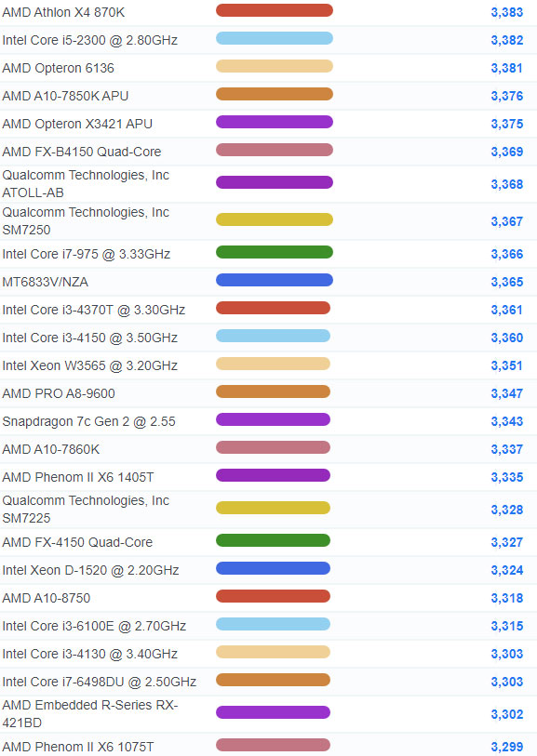Image resolution: width=537 pixels, height=756 pixels.
Task: Open the AMD Embedded R-Series RX-421BD entry
Action: [x=90, y=713]
